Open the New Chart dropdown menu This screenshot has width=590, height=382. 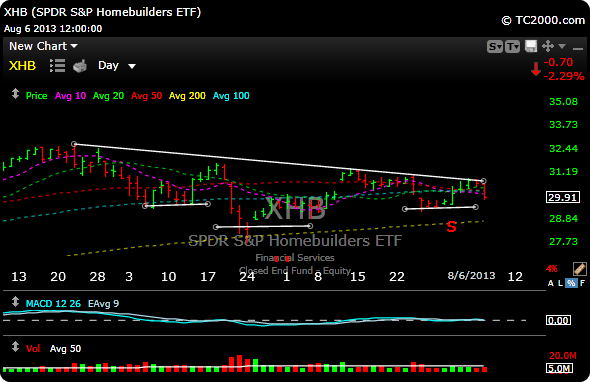click(43, 46)
